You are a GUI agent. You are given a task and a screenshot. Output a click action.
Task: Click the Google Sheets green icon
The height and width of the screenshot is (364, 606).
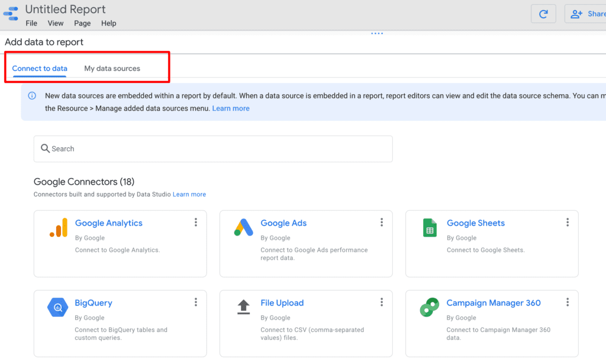[430, 227]
